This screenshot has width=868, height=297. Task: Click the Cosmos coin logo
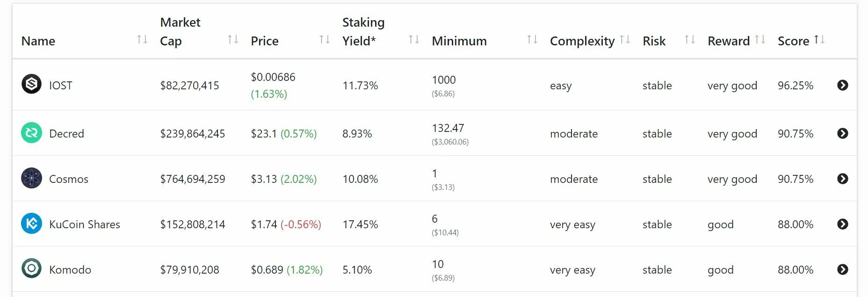click(31, 178)
